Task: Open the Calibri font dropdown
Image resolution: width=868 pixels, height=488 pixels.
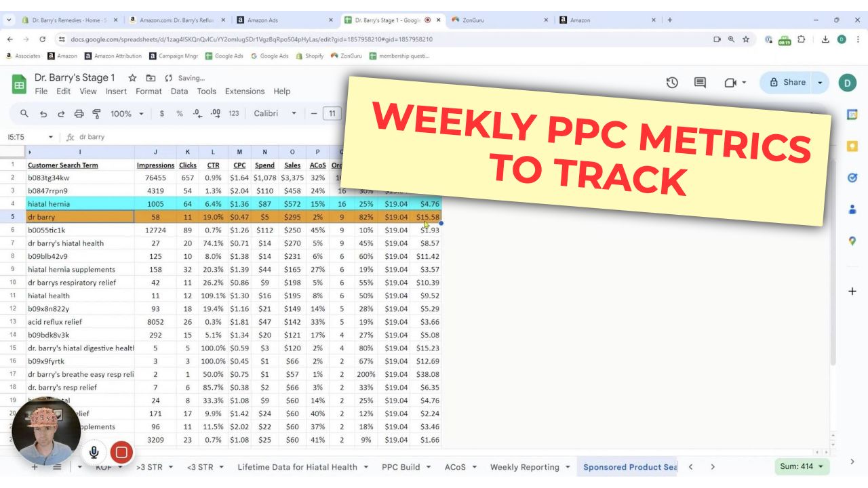Action: tap(275, 114)
